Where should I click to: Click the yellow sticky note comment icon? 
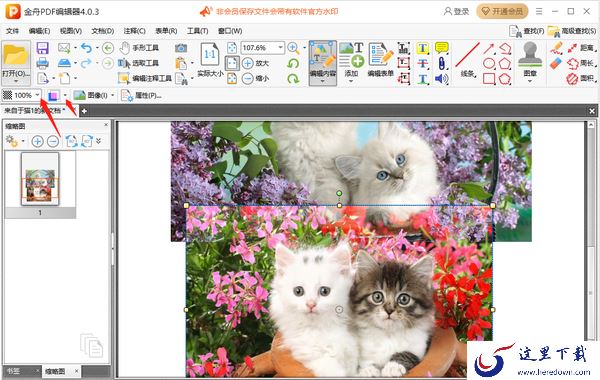442,48
